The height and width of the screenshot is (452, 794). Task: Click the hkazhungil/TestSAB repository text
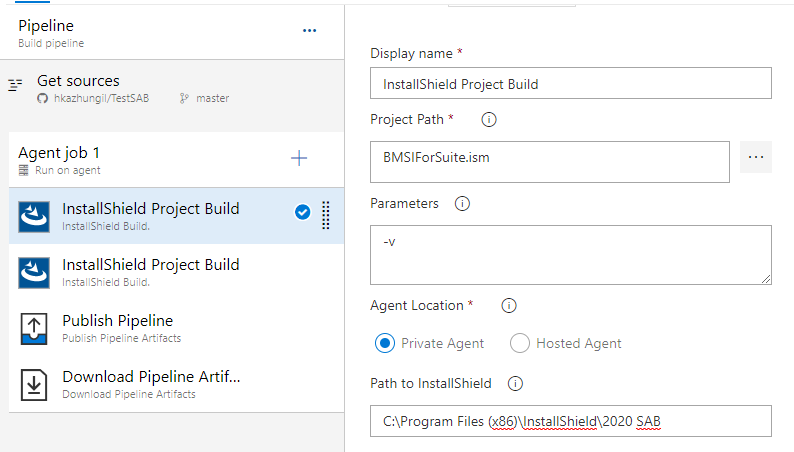(x=101, y=98)
